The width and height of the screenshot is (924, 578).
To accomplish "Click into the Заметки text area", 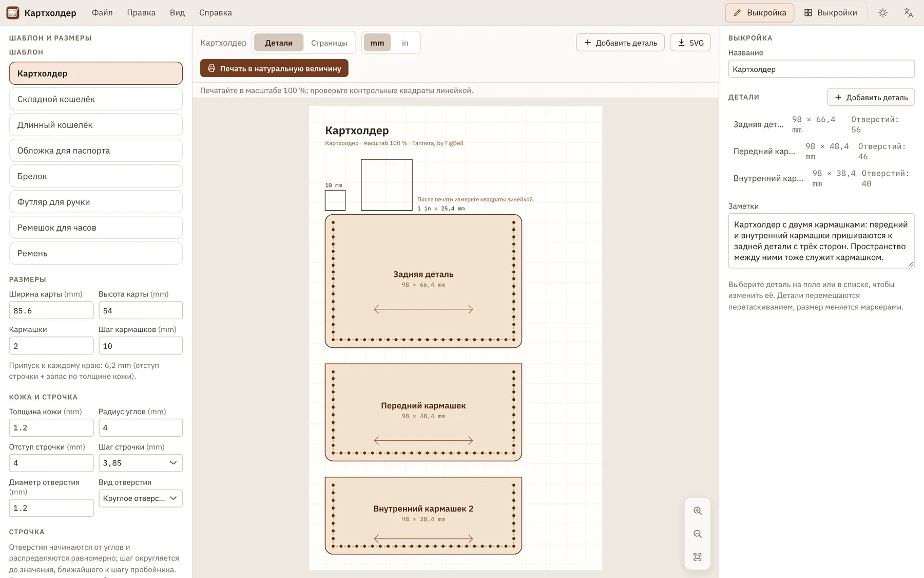I will (x=821, y=241).
